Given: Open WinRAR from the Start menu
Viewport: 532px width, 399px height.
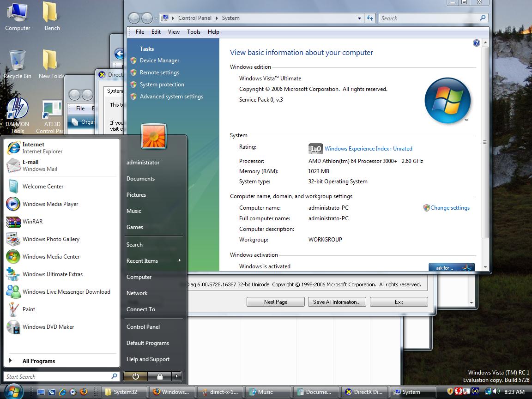Looking at the screenshot, I should pos(32,222).
